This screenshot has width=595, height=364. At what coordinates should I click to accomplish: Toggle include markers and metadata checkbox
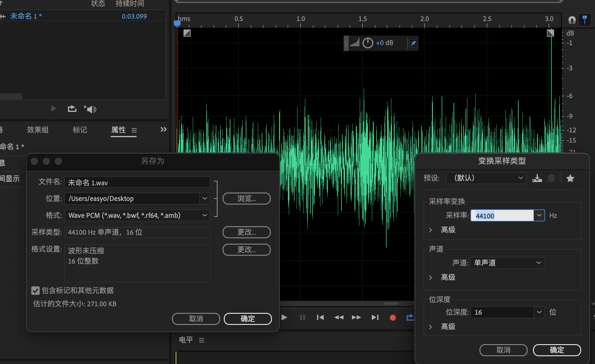tap(35, 291)
